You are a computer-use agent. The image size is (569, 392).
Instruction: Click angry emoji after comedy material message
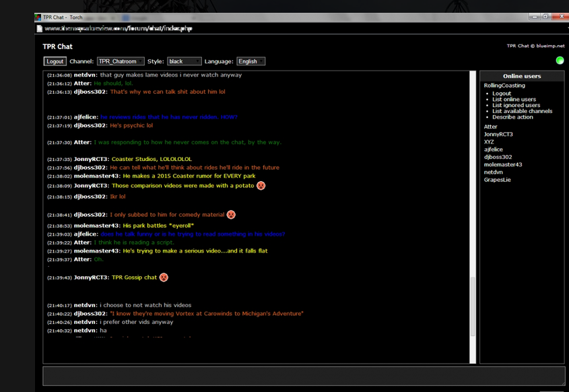231,215
